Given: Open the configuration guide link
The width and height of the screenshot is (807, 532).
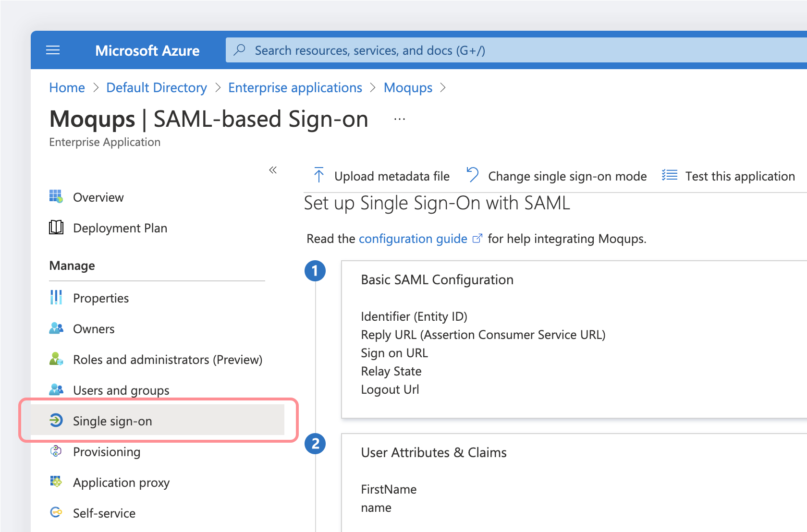Looking at the screenshot, I should click(413, 238).
